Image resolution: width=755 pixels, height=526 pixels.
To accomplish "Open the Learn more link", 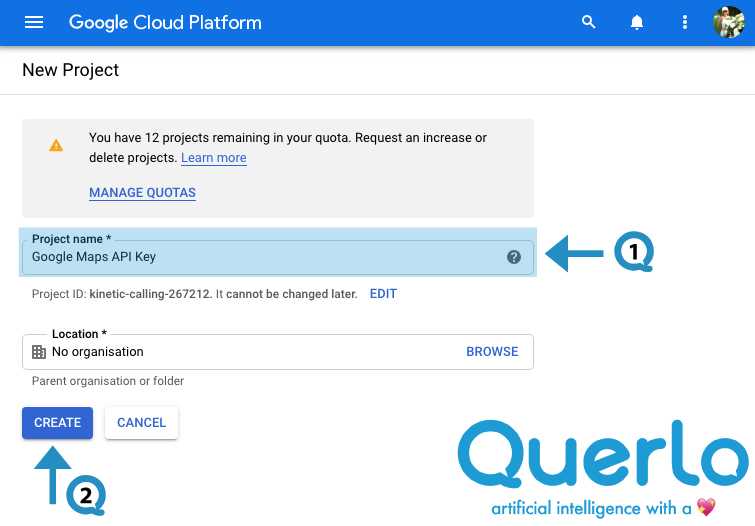I will click(x=214, y=158).
